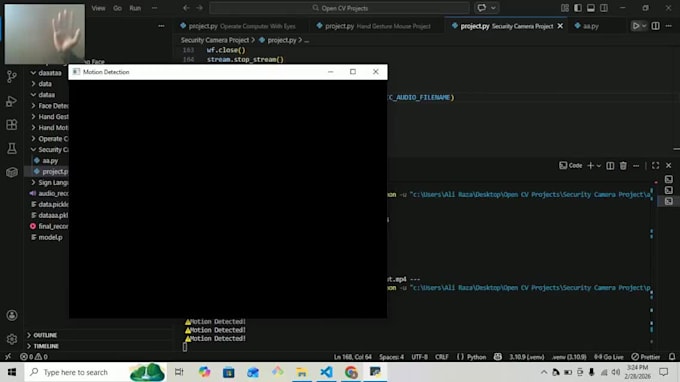Viewport: 680px width, 382px height.
Task: Toggle bottom panel layout icon
Action: [591, 8]
